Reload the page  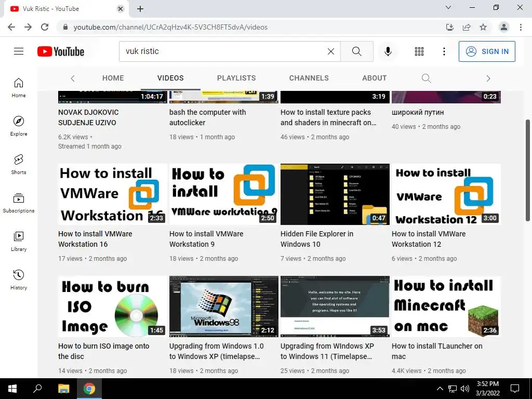click(x=45, y=27)
